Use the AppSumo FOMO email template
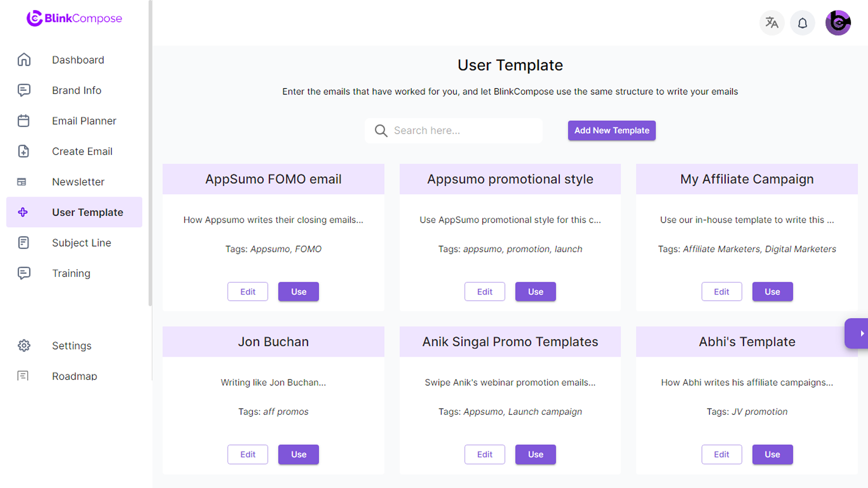The image size is (868, 488). (x=298, y=292)
